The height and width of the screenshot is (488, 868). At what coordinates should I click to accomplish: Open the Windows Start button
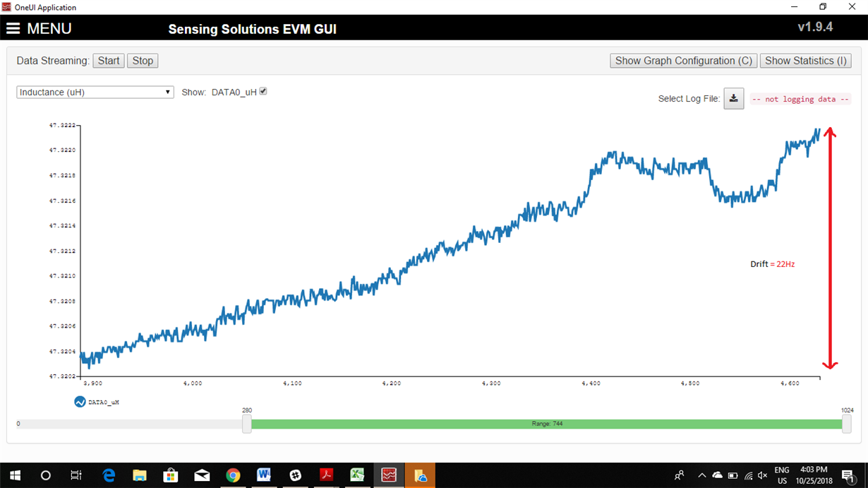tap(15, 475)
